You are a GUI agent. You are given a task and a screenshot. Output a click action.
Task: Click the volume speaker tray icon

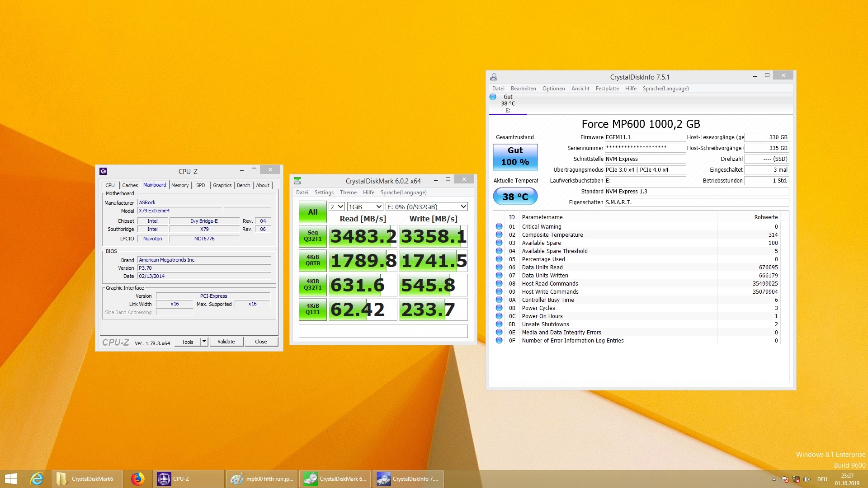[807, 479]
